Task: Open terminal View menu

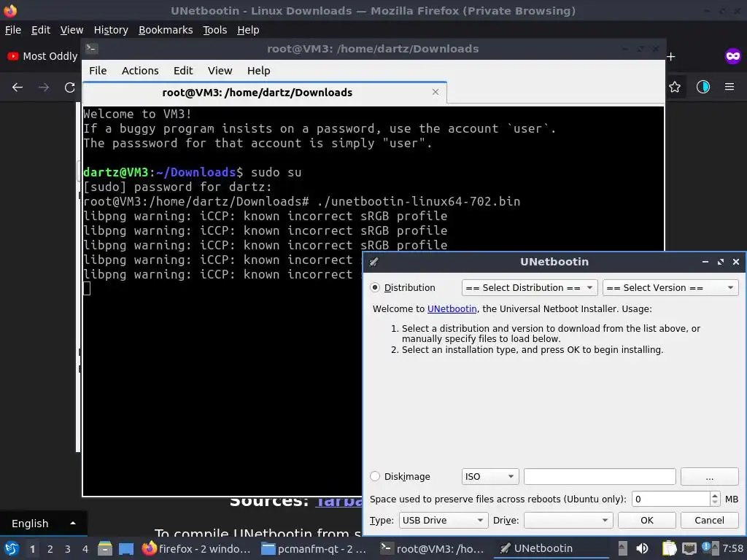Action: (220, 71)
